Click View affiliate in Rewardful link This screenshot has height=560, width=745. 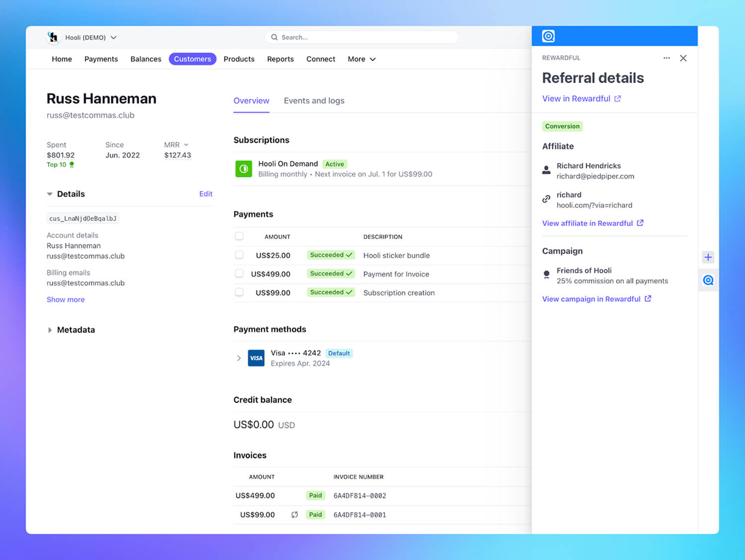click(588, 223)
